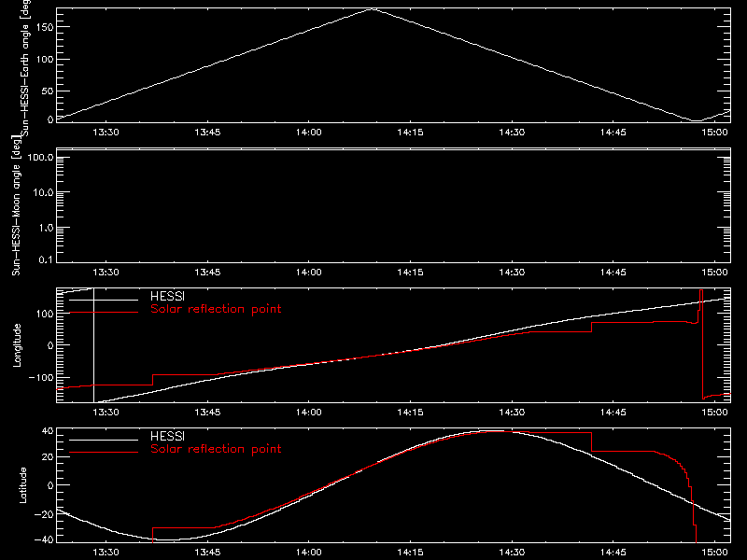
Task: Click 14:00 time label under Longitude plot
Action: coord(309,413)
